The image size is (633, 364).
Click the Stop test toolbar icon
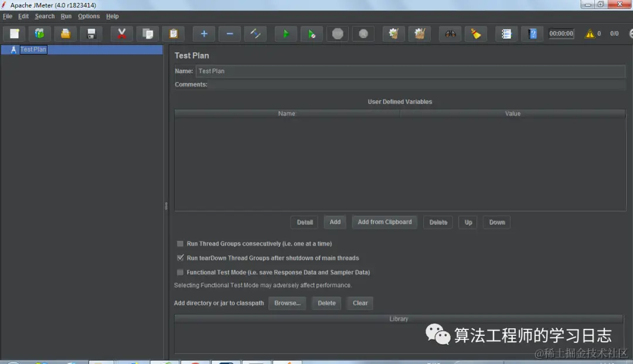tap(338, 34)
